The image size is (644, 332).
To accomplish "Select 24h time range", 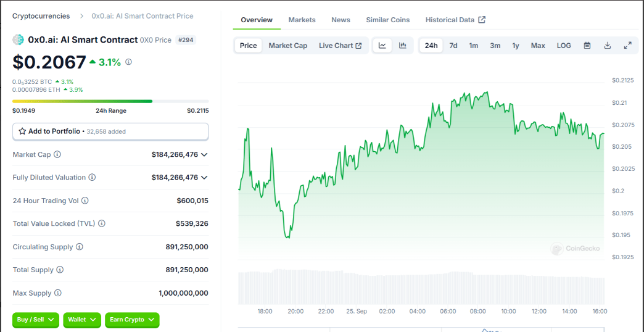I will tap(431, 46).
